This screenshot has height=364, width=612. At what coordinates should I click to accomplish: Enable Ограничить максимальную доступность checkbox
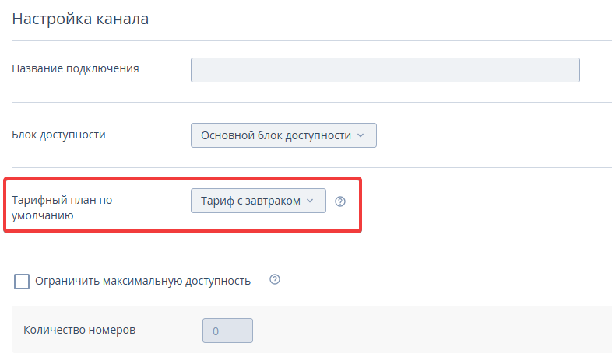22,282
